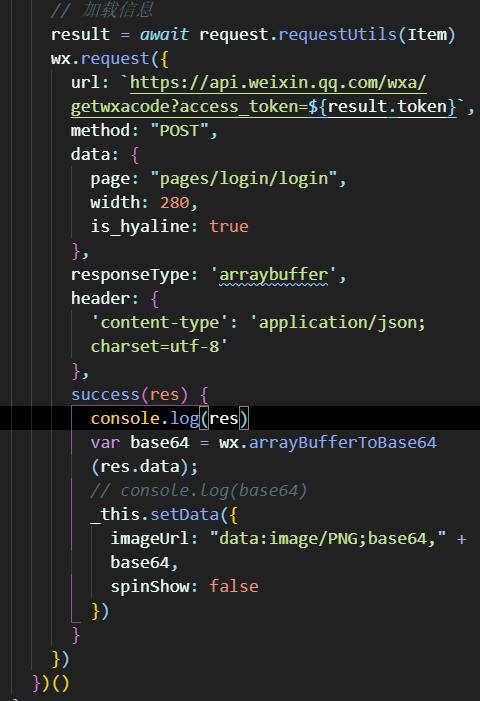Screen dimensions: 480x701
Task: Click the requestUtils function call
Action: pos(337,34)
